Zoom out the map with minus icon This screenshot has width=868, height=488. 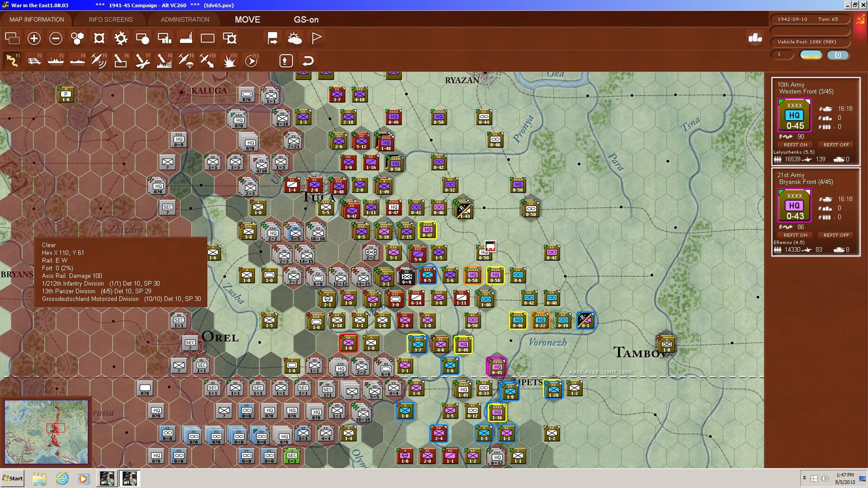coord(56,38)
